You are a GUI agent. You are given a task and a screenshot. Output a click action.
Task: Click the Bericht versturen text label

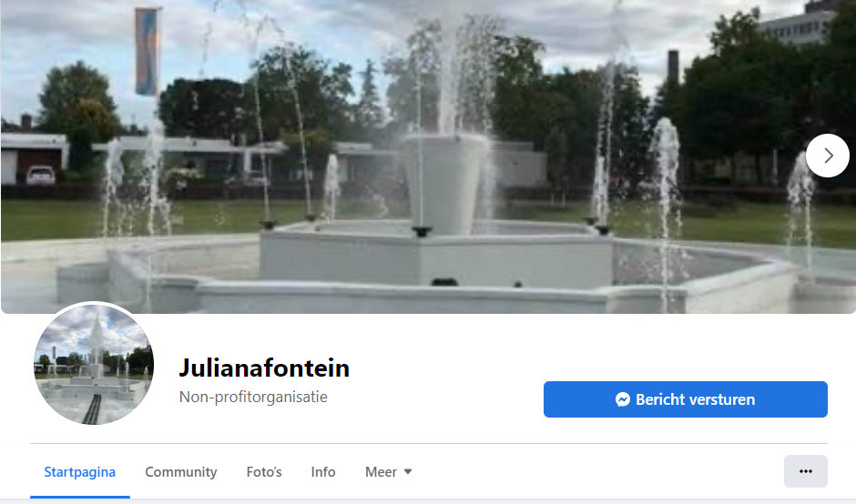pyautogui.click(x=695, y=399)
